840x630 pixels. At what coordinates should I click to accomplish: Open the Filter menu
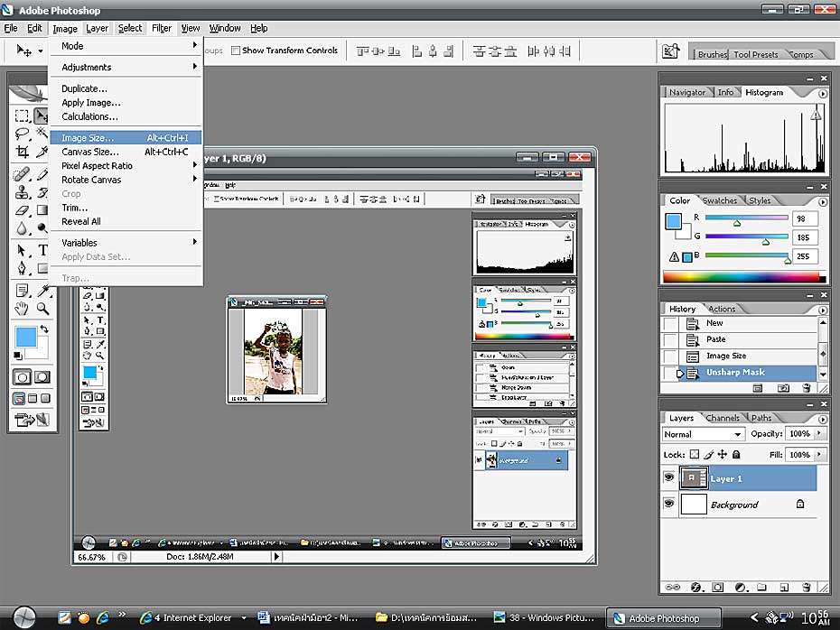pos(162,28)
